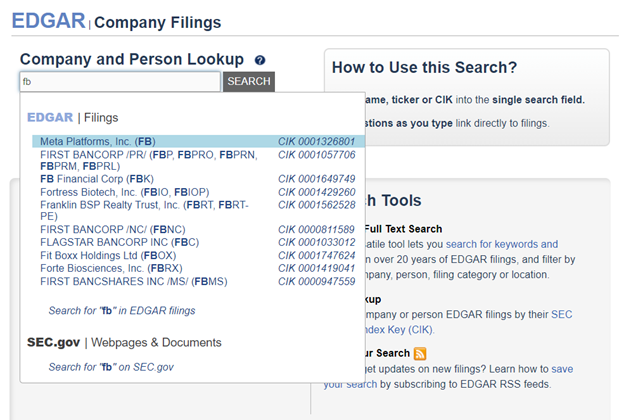Click SEC.gov | Webpages & Documents header
624x420 pixels.
coord(124,342)
